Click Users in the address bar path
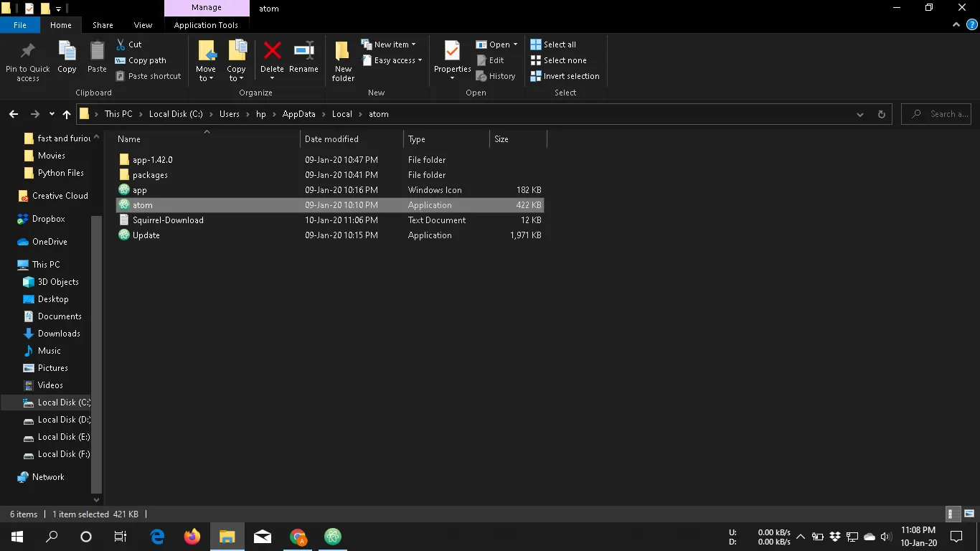 pos(230,114)
